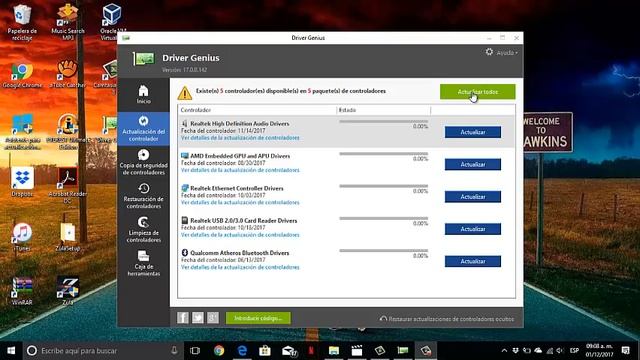Click the ESP language indicator
The width and height of the screenshot is (640, 360).
coord(574,351)
